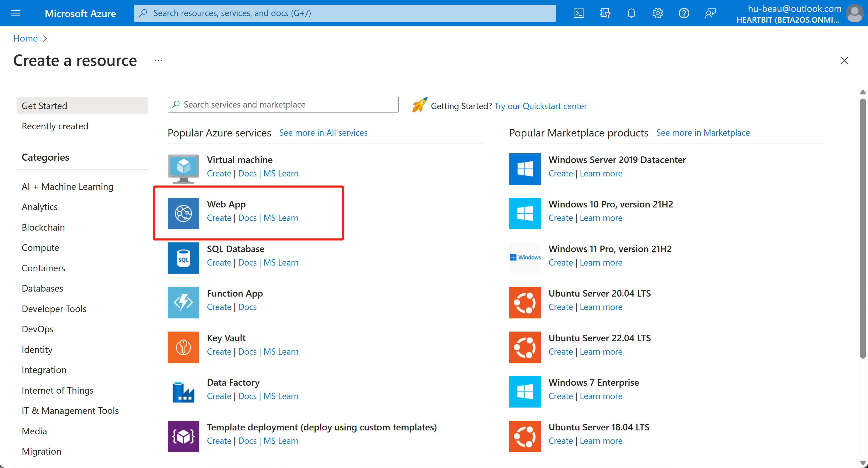Select the Get Started menu item
868x468 pixels.
click(x=82, y=105)
